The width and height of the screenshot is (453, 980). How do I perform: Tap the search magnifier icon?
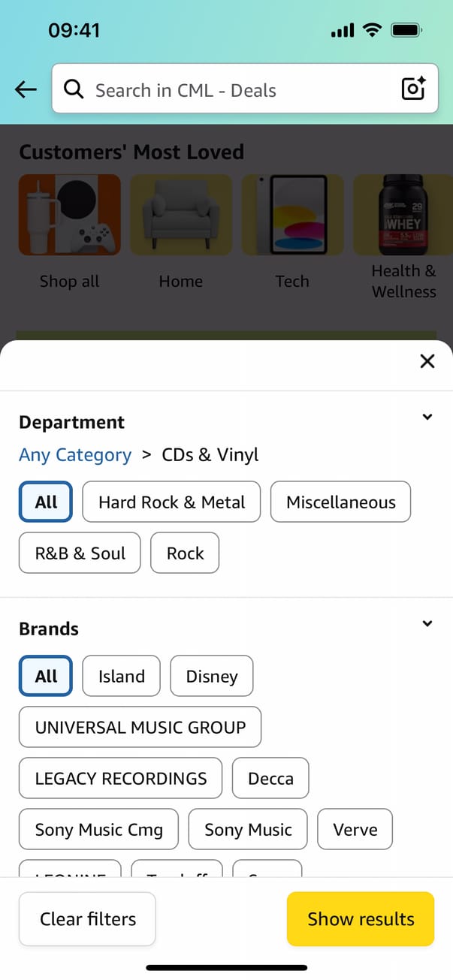point(73,89)
